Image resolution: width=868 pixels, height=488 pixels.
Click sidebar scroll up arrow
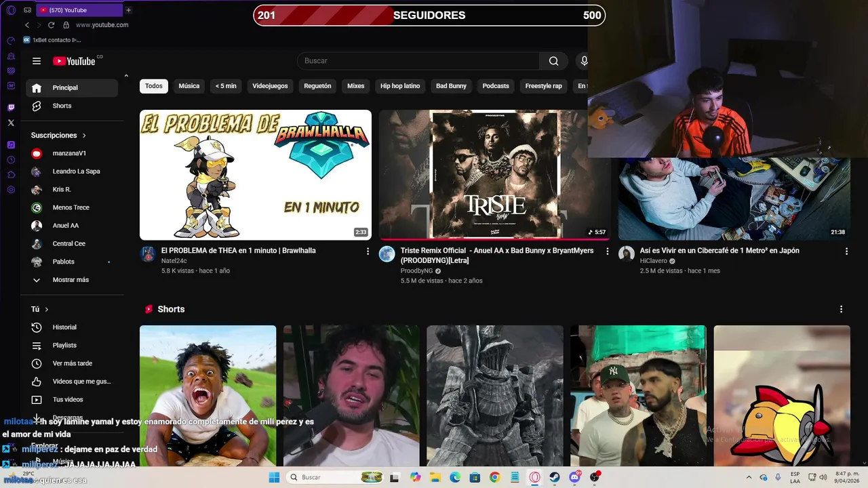tap(126, 76)
